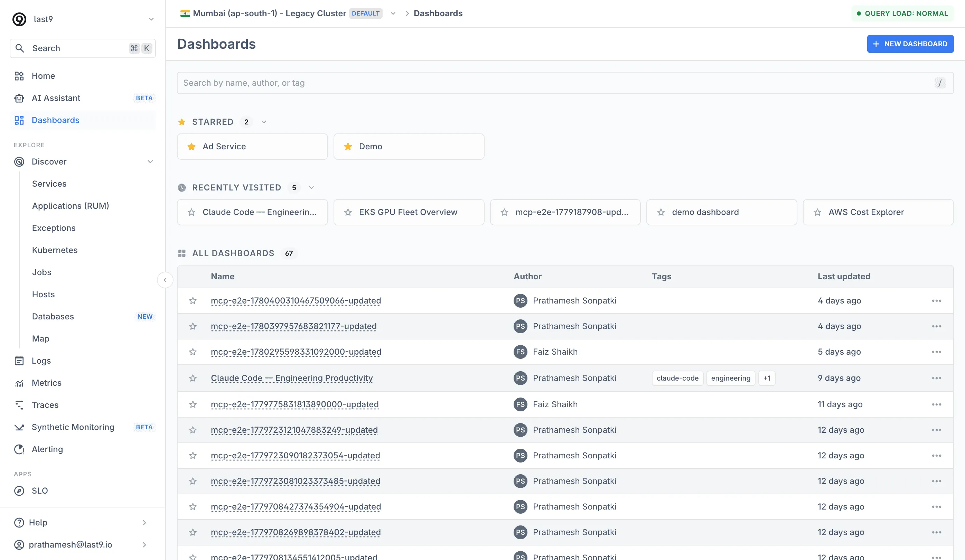Focus the dashboard search by name field

[565, 83]
